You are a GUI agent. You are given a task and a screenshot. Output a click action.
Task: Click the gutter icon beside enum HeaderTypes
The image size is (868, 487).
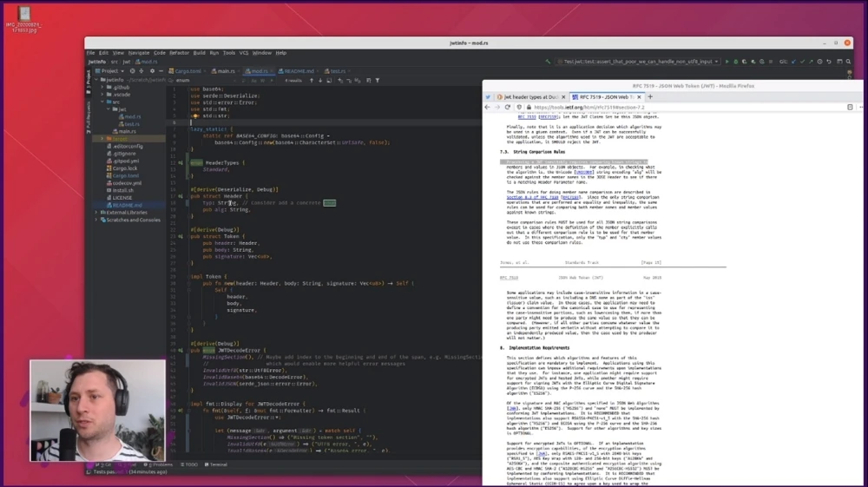pyautogui.click(x=181, y=162)
